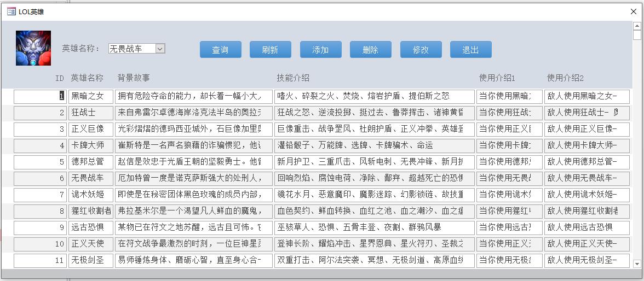644x281 pixels.
Task: Click the 黑暗之女 hero name cell
Action: coord(91,96)
